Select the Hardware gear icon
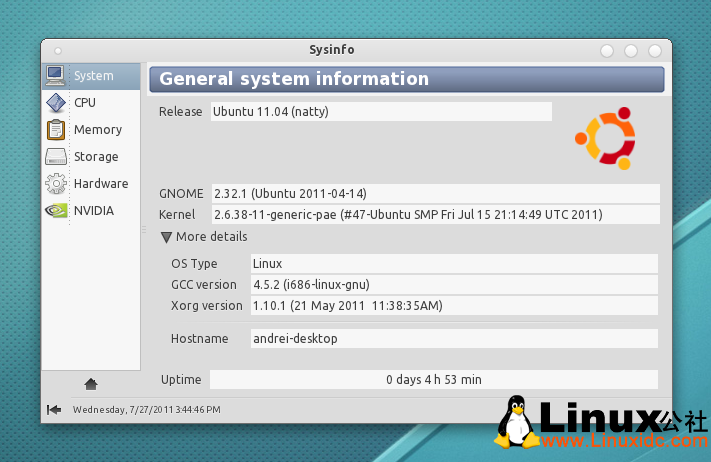The width and height of the screenshot is (711, 462). pyautogui.click(x=55, y=183)
